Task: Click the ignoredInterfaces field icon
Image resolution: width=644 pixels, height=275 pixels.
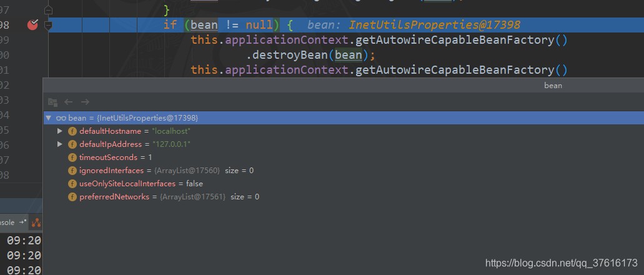Action: 72,171
